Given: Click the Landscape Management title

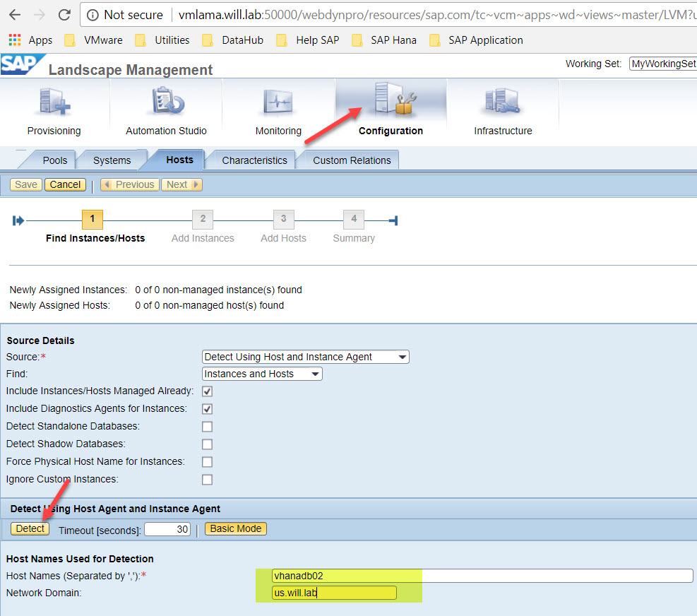Looking at the screenshot, I should click(131, 70).
